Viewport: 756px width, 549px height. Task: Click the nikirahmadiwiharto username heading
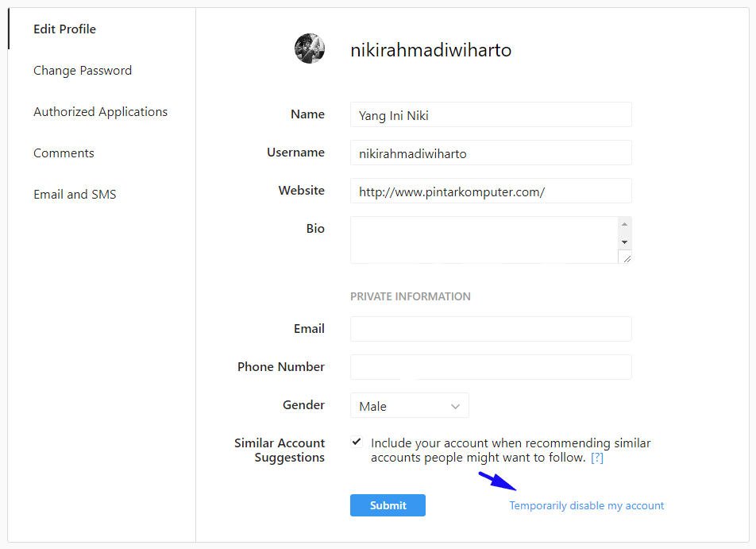click(x=430, y=50)
